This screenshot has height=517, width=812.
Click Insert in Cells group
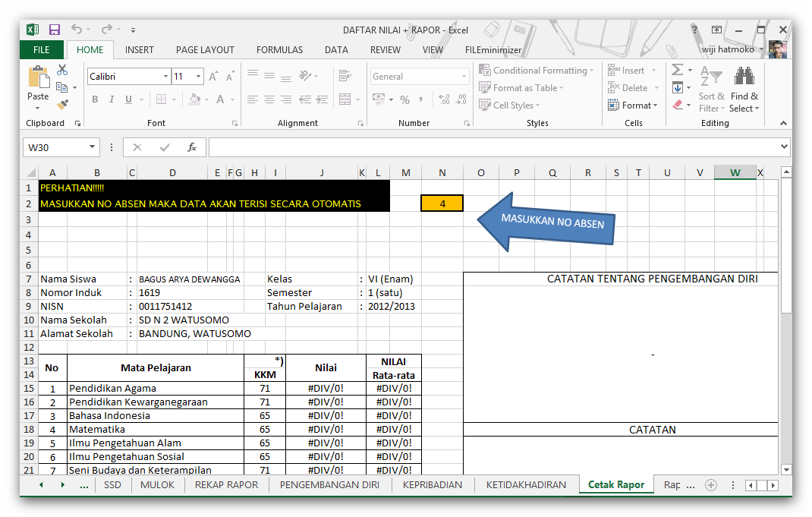coord(626,70)
